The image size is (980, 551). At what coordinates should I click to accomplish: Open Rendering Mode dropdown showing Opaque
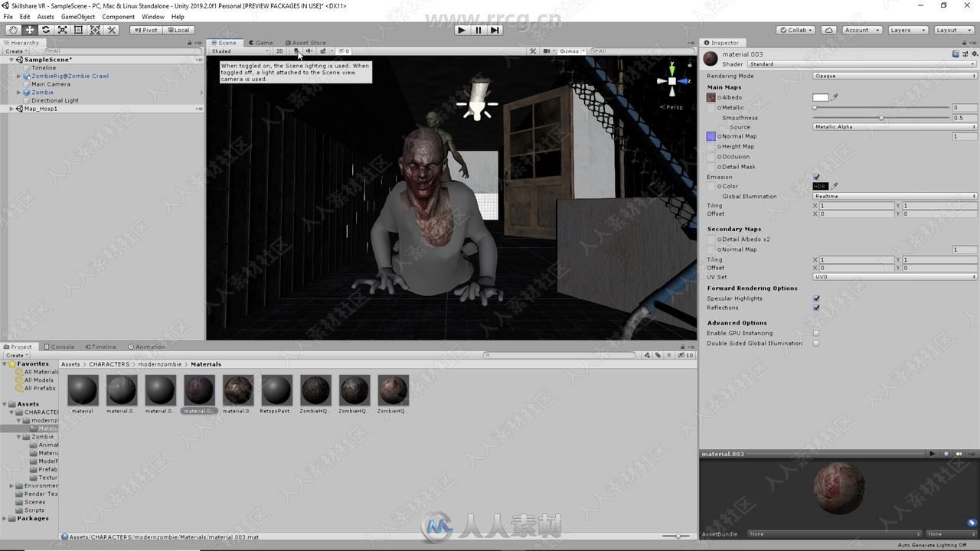pyautogui.click(x=895, y=76)
